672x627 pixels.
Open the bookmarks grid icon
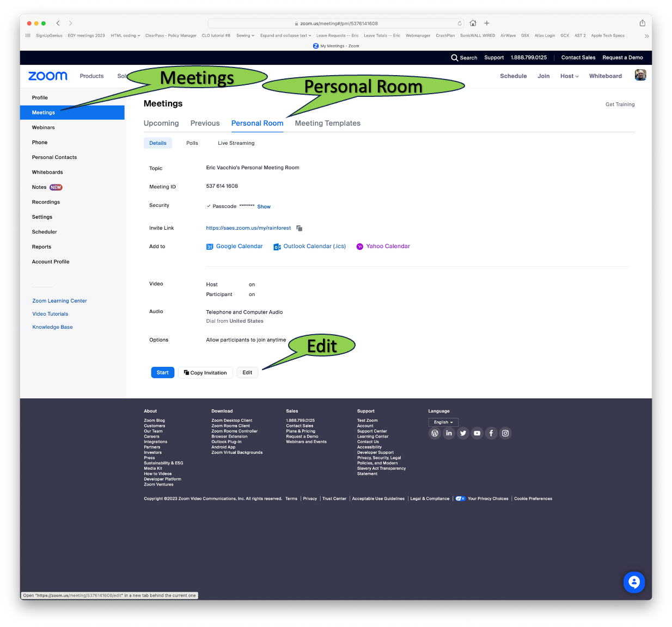[28, 35]
